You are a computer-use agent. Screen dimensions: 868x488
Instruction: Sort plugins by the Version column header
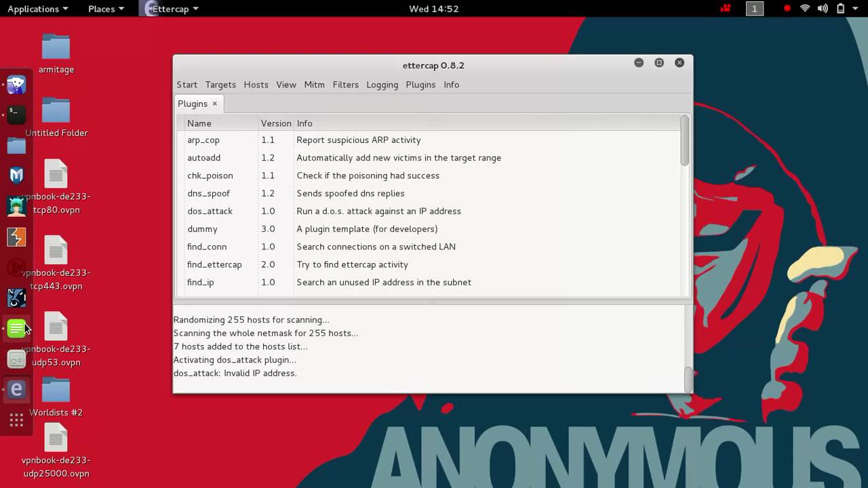click(x=276, y=123)
